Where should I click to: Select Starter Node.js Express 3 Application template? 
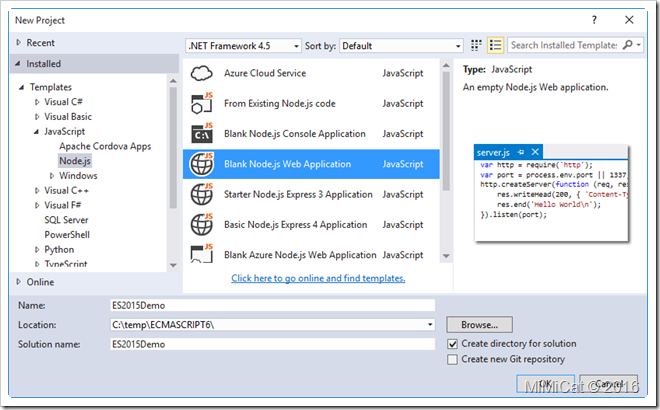point(311,194)
